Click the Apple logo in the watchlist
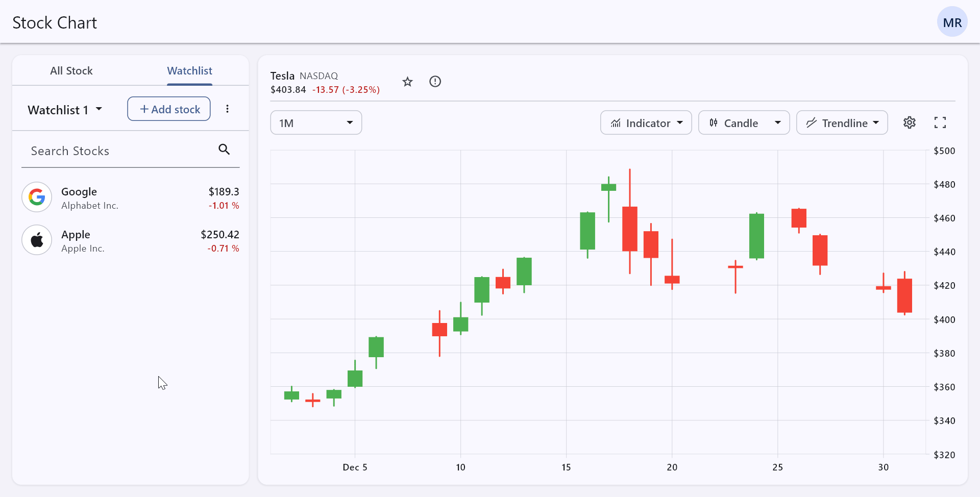 (36, 240)
